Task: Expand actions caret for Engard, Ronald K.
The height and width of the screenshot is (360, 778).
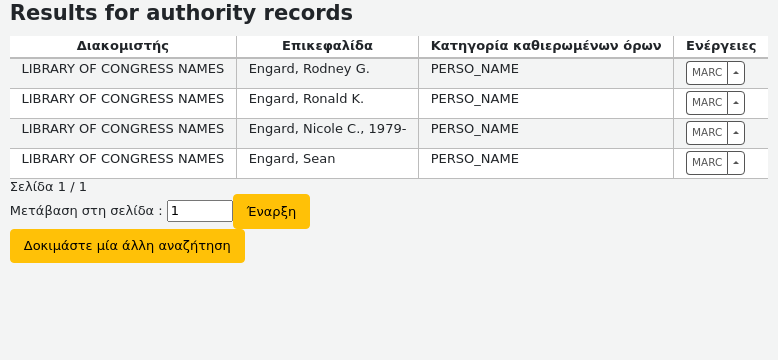Action: tap(736, 103)
